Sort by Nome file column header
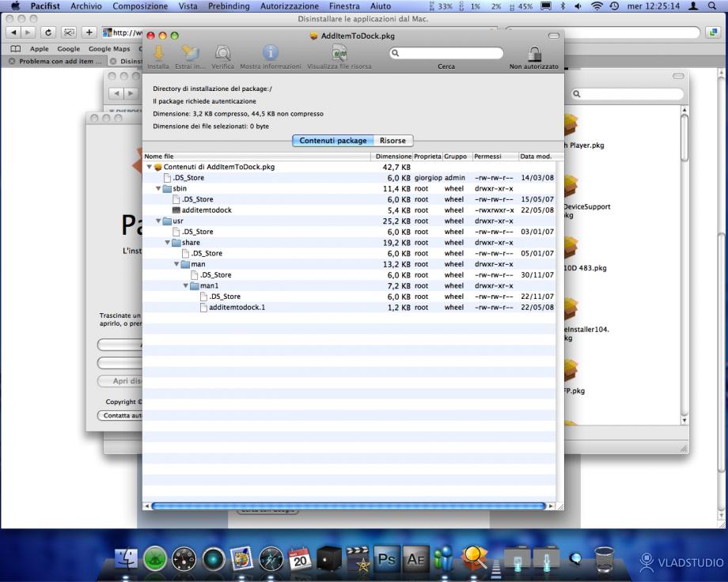Image resolution: width=728 pixels, height=582 pixels. 256,157
